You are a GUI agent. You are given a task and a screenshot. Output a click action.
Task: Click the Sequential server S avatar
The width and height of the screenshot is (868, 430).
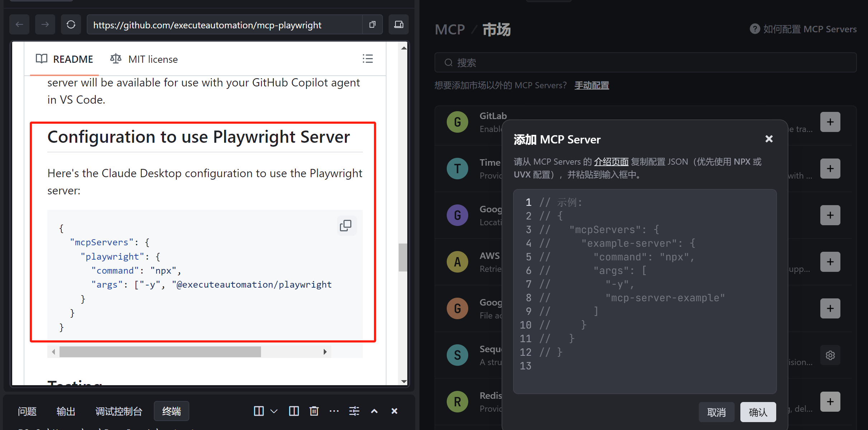[457, 355]
